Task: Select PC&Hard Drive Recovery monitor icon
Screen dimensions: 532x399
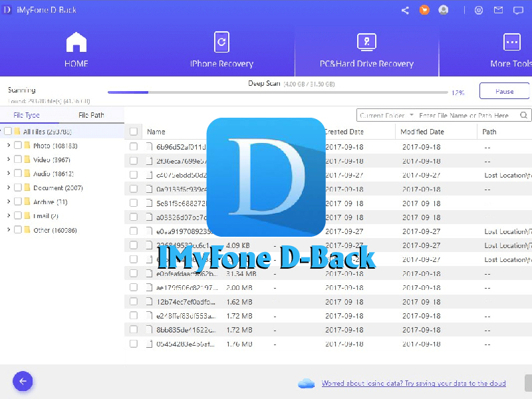Action: pos(367,42)
